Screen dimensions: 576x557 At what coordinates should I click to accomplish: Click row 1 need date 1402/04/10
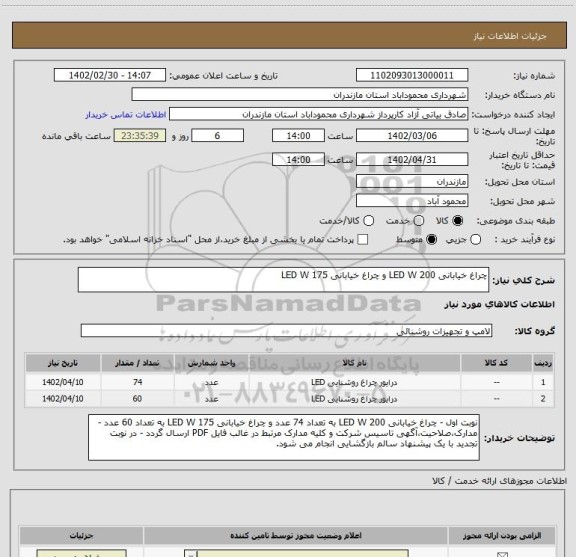[63, 382]
